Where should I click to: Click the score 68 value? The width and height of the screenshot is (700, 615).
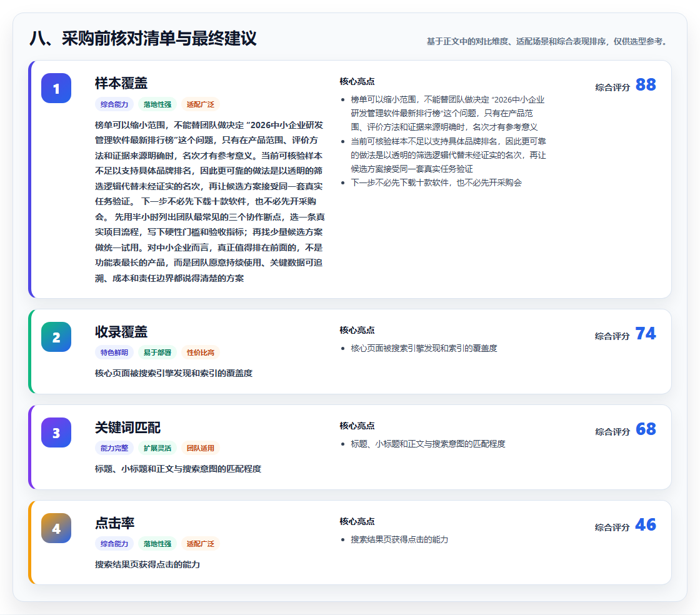point(646,429)
